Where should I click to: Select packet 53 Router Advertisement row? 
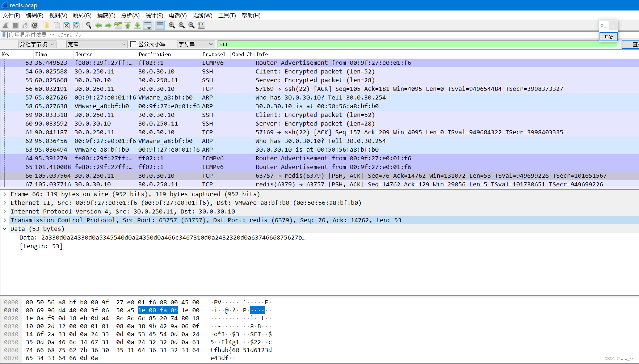319,63
